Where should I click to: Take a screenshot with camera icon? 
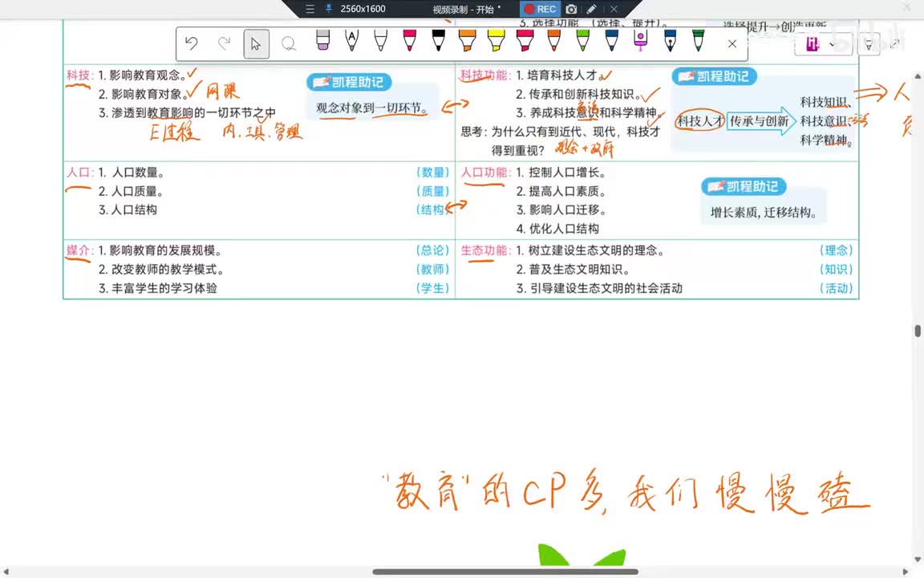[571, 9]
